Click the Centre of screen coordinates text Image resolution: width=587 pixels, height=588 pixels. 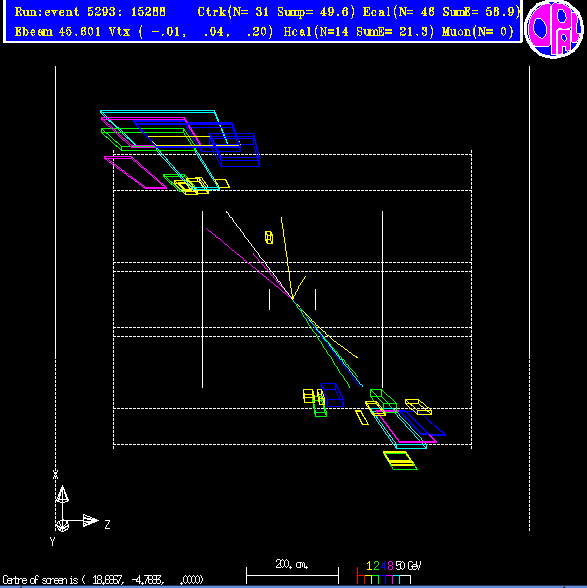click(x=103, y=580)
